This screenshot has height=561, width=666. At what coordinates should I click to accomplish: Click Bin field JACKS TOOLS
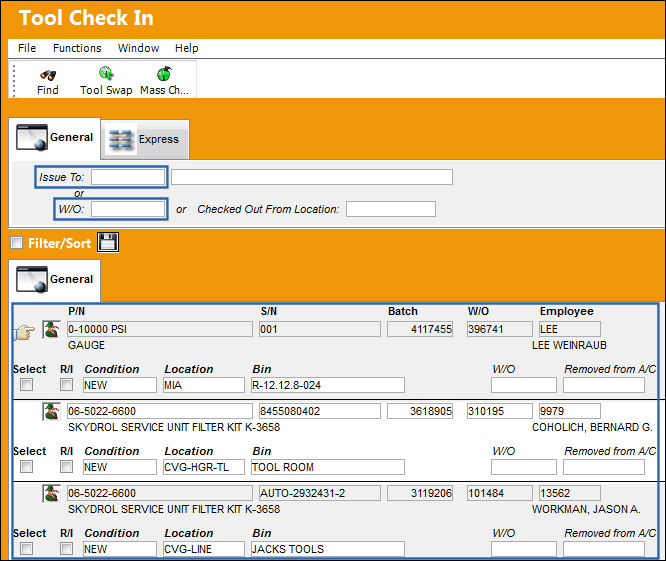click(327, 549)
